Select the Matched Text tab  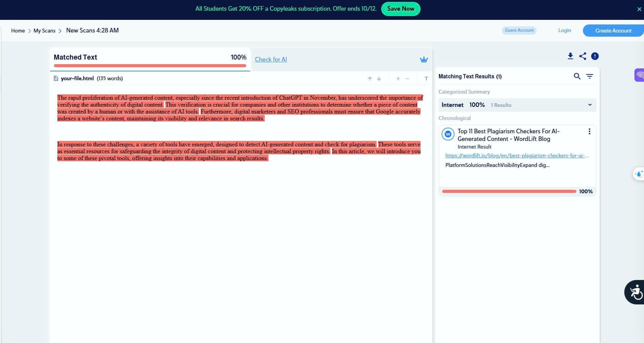pos(76,57)
